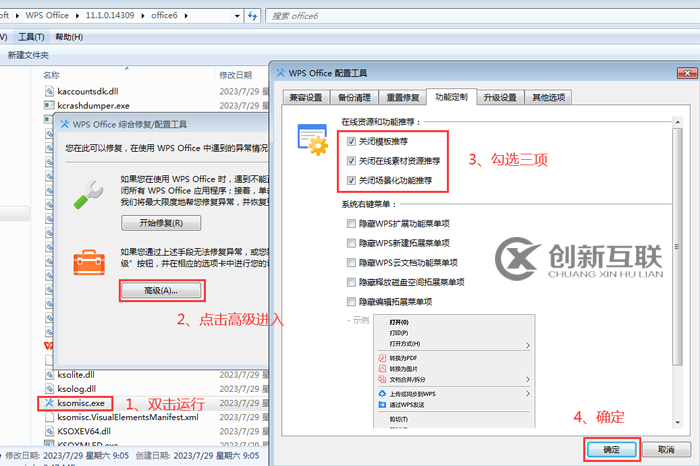Click date cell of kaccountsdk.dll row
This screenshot has height=466, width=700.
(x=243, y=92)
